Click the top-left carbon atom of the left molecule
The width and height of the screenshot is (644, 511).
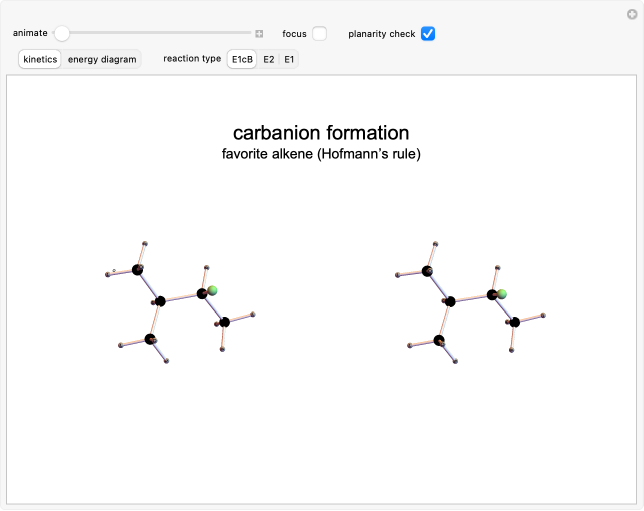(137, 269)
